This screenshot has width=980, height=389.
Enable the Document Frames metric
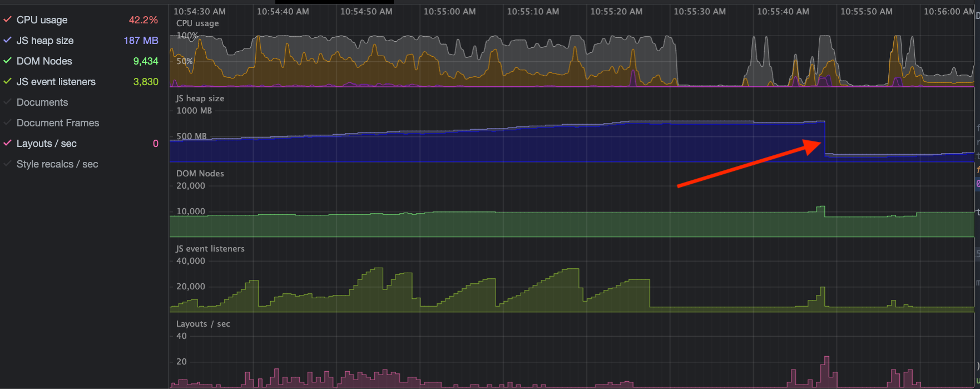click(x=7, y=123)
